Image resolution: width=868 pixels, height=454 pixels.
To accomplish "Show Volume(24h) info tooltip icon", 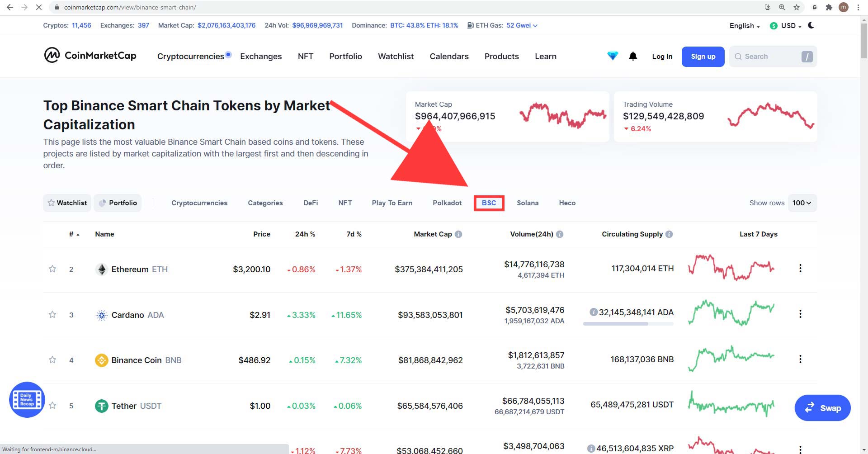I will 560,234.
